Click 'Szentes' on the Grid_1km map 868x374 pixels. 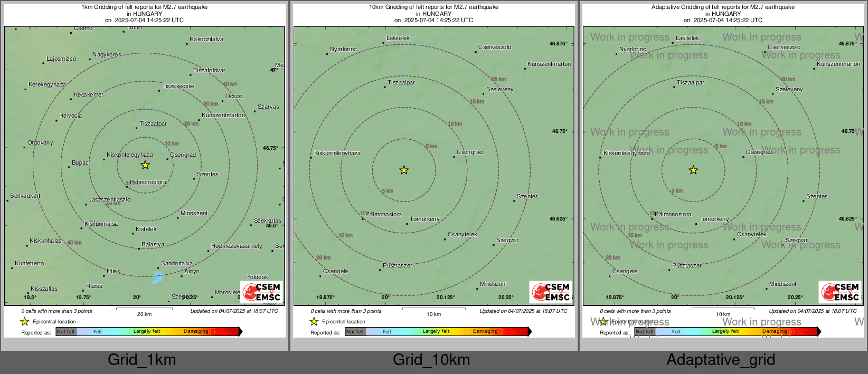[207, 175]
